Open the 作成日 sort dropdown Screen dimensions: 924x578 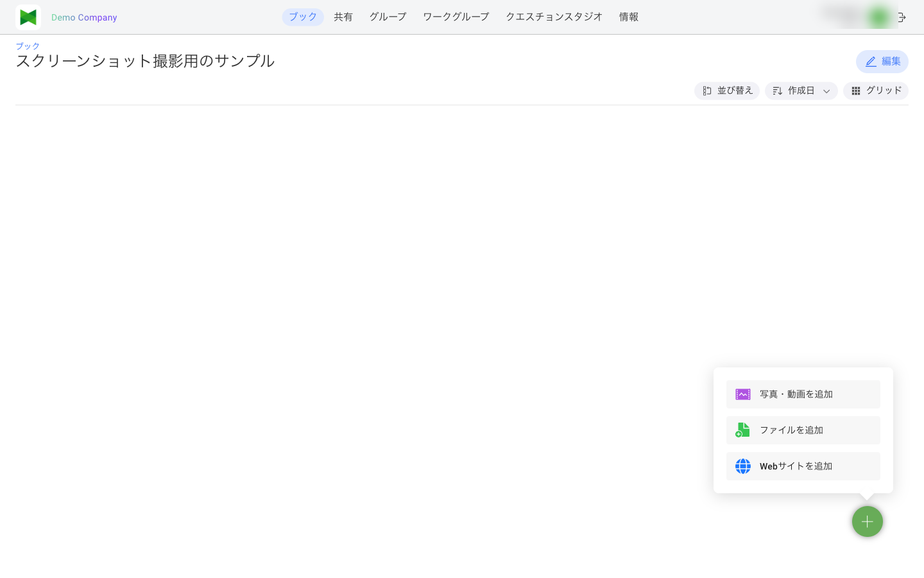tap(801, 91)
